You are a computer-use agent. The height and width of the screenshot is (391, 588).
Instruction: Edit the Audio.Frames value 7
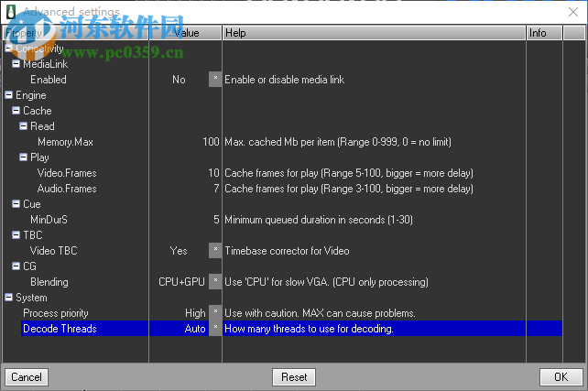coord(216,189)
